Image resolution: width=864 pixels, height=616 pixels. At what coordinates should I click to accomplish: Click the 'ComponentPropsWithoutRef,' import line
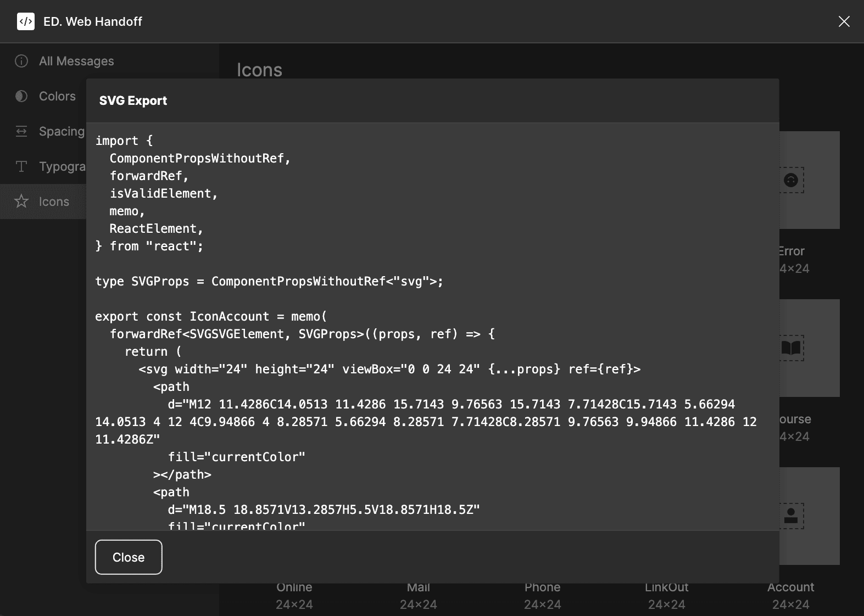[x=200, y=159]
